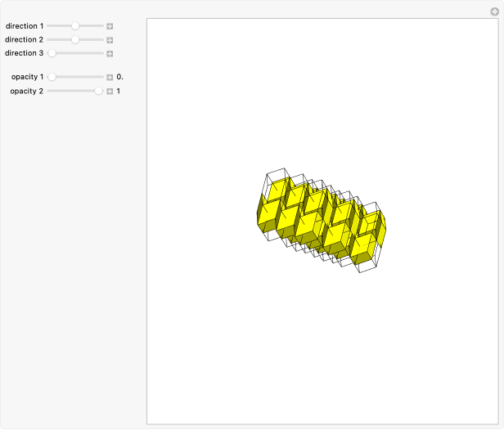Open opacity 1 animation controls plus icon
Viewport: 504px width, 430px height.
coord(110,77)
